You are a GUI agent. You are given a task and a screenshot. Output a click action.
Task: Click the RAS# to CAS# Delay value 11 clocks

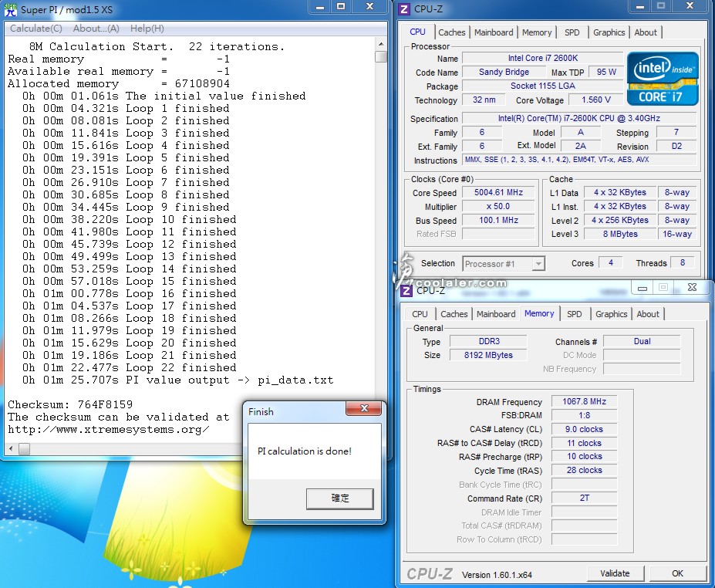584,443
